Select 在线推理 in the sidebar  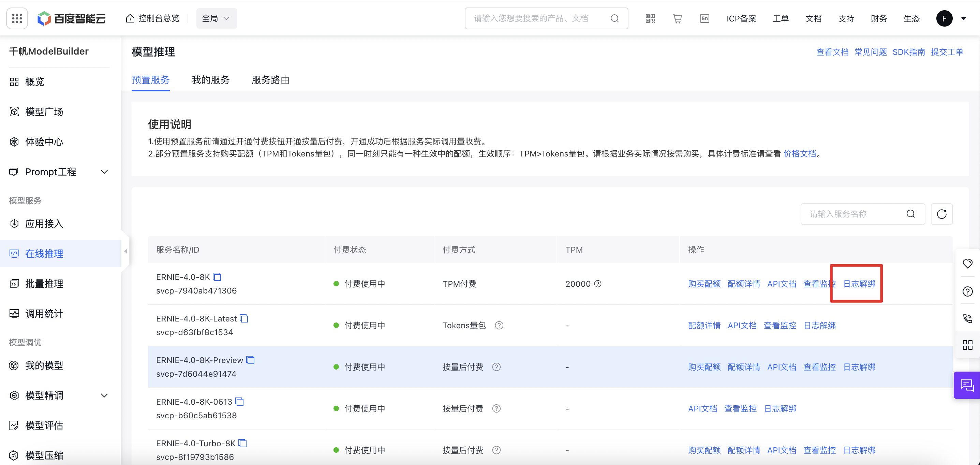click(60, 254)
